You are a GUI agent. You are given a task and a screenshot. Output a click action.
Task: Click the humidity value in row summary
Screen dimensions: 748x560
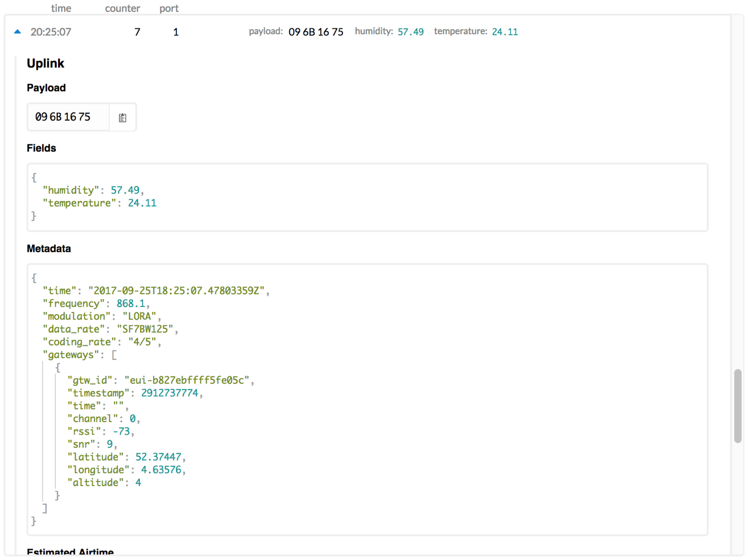pyautogui.click(x=410, y=32)
